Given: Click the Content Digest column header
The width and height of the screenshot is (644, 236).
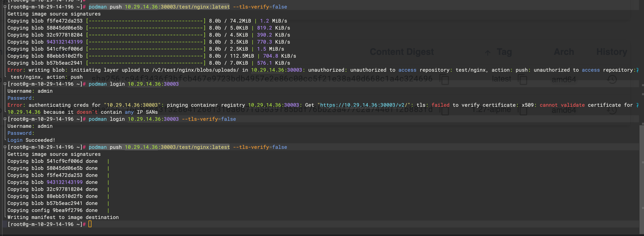Looking at the screenshot, I should pyautogui.click(x=402, y=52).
